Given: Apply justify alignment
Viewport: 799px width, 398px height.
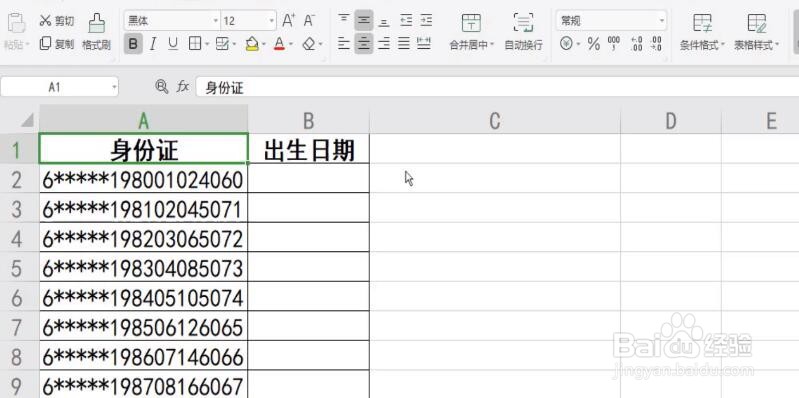Looking at the screenshot, I should [x=404, y=44].
